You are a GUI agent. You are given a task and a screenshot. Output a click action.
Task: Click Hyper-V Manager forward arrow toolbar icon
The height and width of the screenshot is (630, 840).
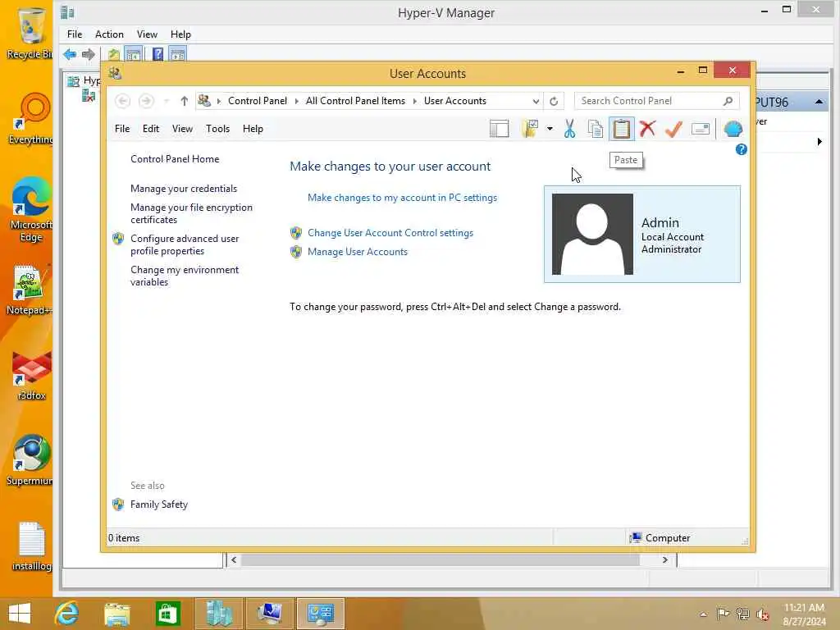89,54
